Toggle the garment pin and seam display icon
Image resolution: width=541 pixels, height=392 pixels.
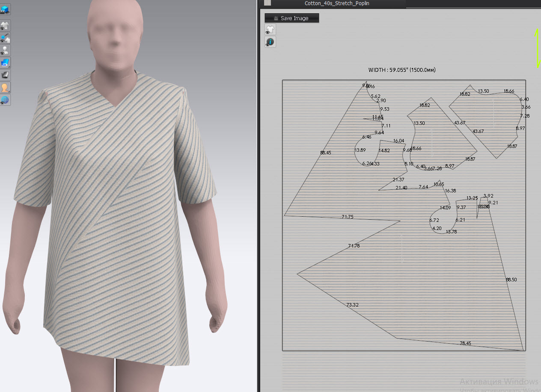6,38
